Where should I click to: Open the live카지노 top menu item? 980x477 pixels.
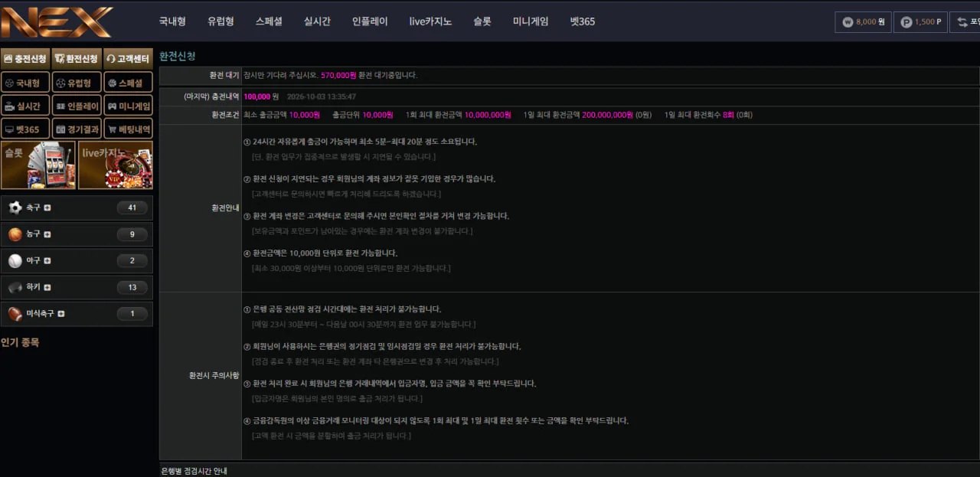pos(430,21)
